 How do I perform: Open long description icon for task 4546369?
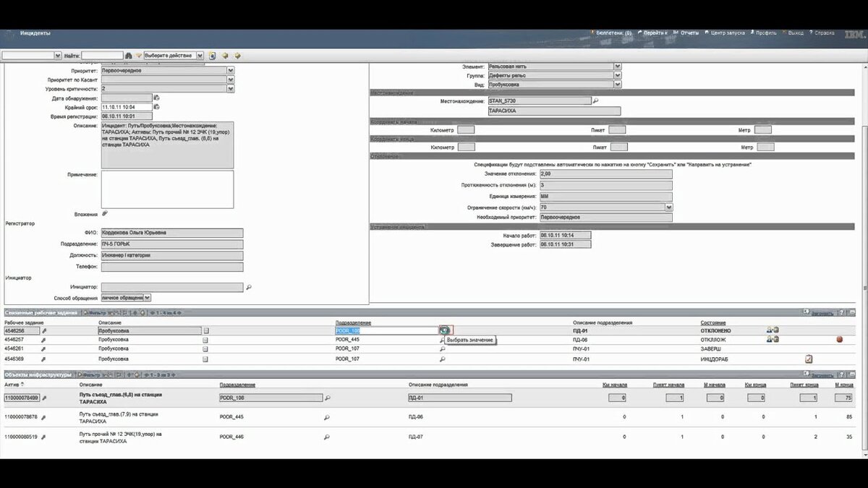[205, 359]
